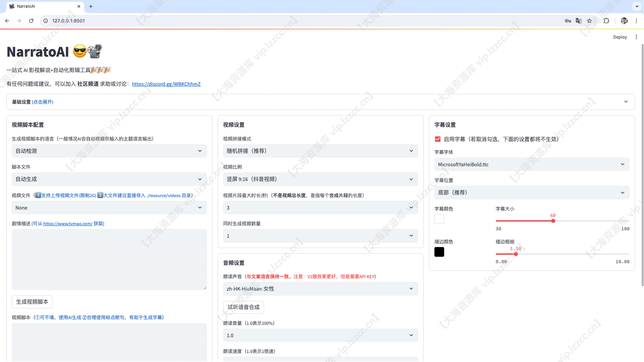
Task: Open 视频文件 dropdown showing None
Action: pos(109,208)
